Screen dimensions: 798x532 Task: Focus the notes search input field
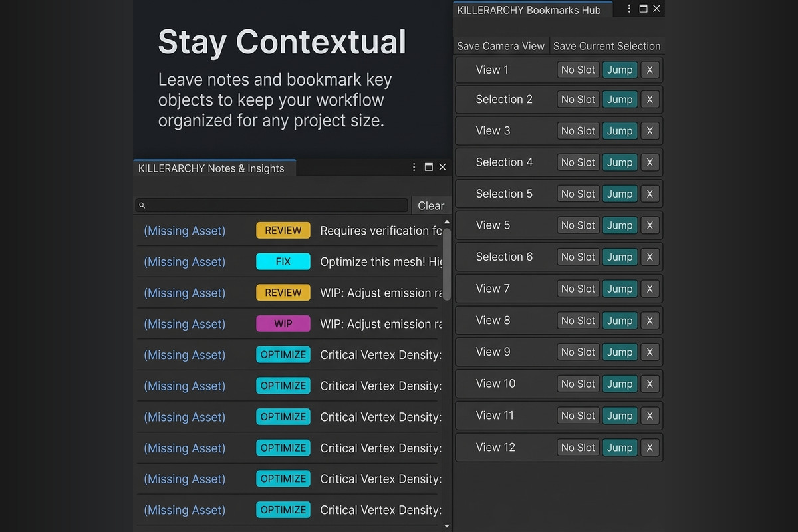point(271,205)
